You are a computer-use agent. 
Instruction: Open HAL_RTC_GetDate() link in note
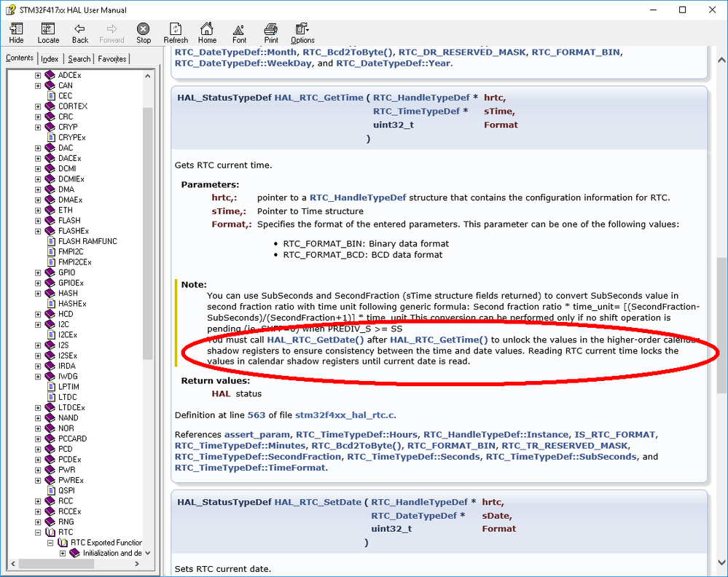point(316,339)
